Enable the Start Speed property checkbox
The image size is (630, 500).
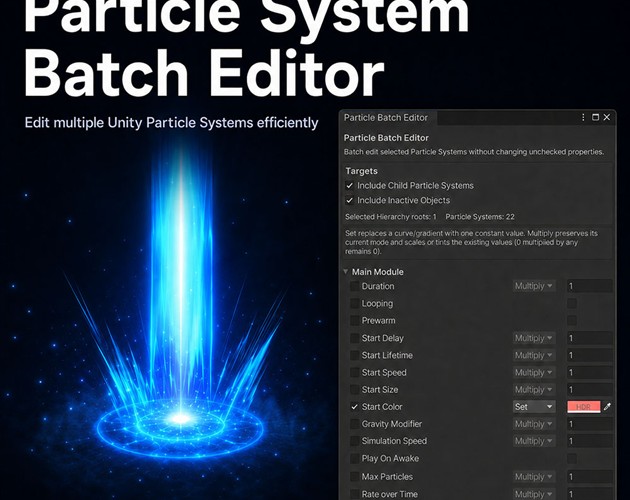(354, 373)
